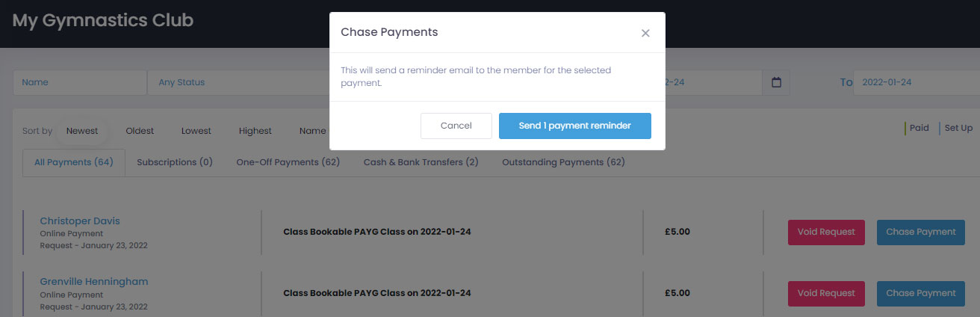Screen dimensions: 980x317
Task: Show the Outstanding Payments (62) tab
Action: [563, 162]
